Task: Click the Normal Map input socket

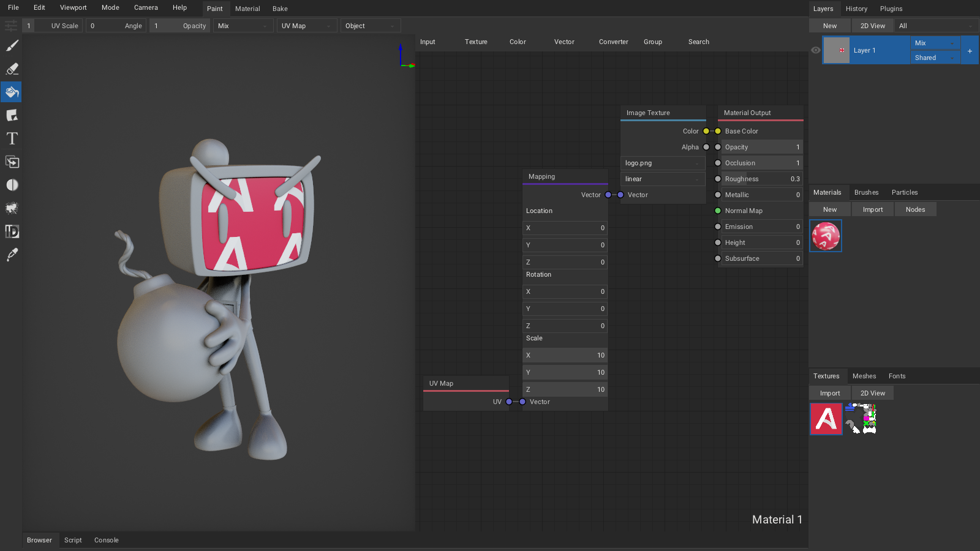Action: pyautogui.click(x=718, y=211)
